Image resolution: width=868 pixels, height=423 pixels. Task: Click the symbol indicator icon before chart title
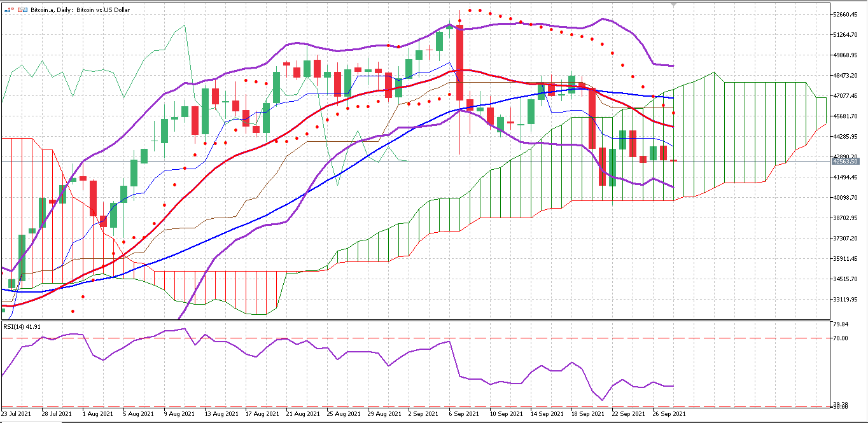(10, 10)
